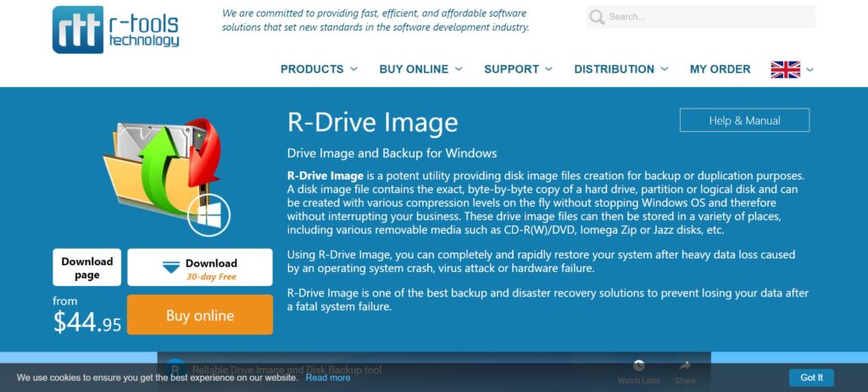The width and height of the screenshot is (868, 392).
Task: Select the UK flag language icon
Action: (786, 69)
